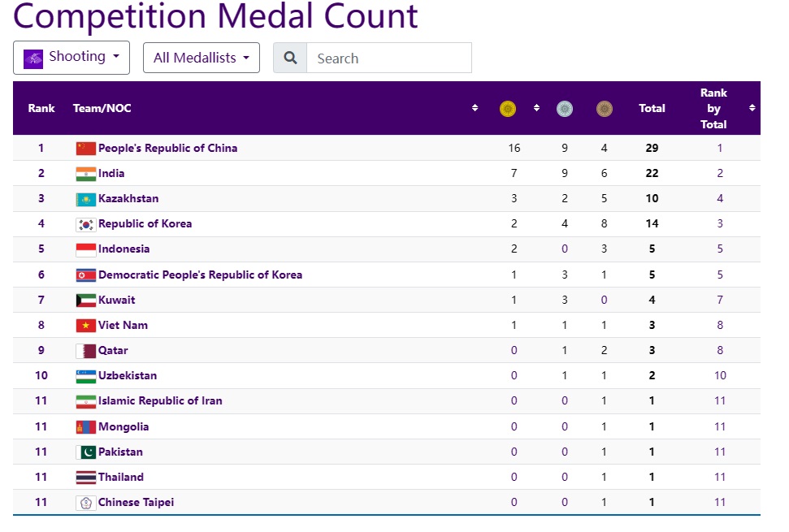
Task: Open the Shooting sport dropdown
Action: [72, 58]
